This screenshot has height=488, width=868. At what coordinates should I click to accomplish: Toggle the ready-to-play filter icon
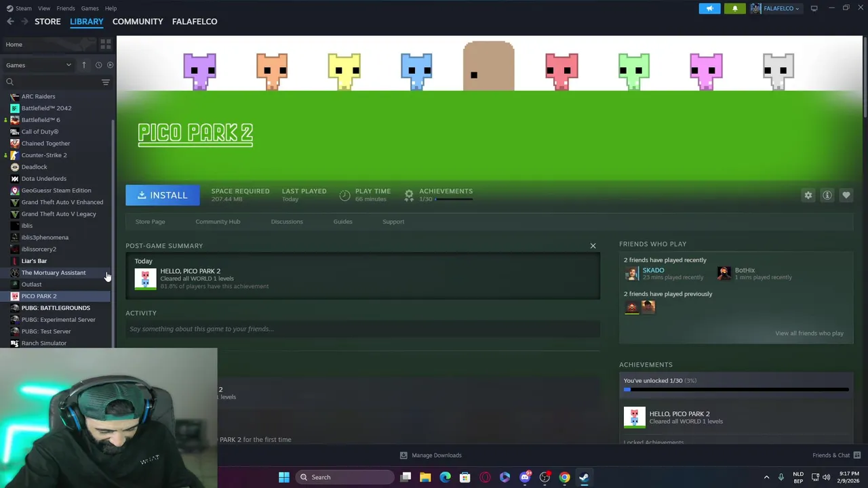[111, 65]
